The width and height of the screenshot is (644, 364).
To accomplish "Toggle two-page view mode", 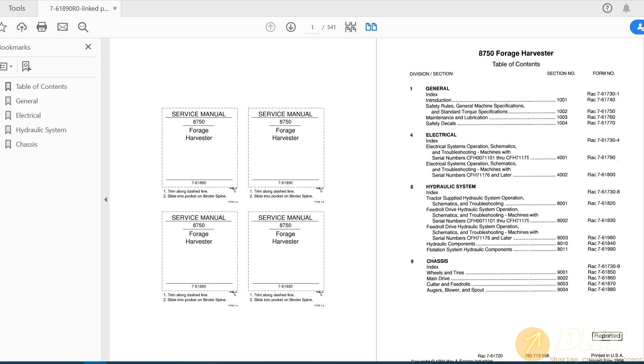I will tap(371, 27).
